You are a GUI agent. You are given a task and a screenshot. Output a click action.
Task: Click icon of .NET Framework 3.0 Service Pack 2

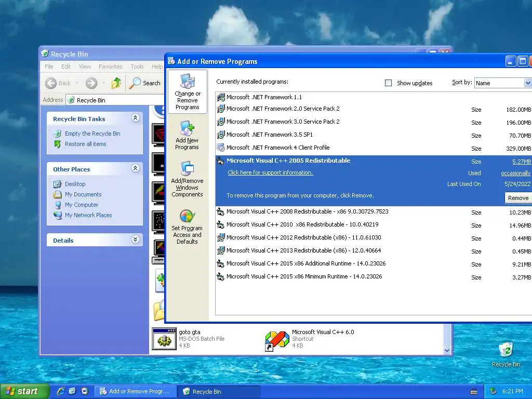(221, 122)
